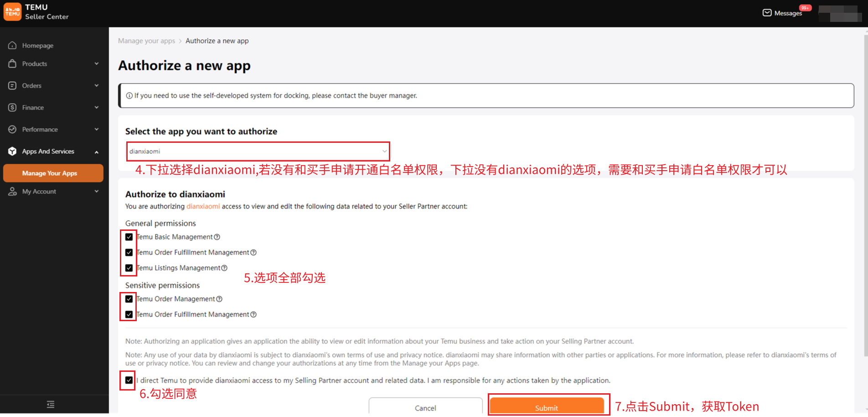Open the dianxiaomi app selection dropdown
The width and height of the screenshot is (868, 417).
tap(258, 151)
